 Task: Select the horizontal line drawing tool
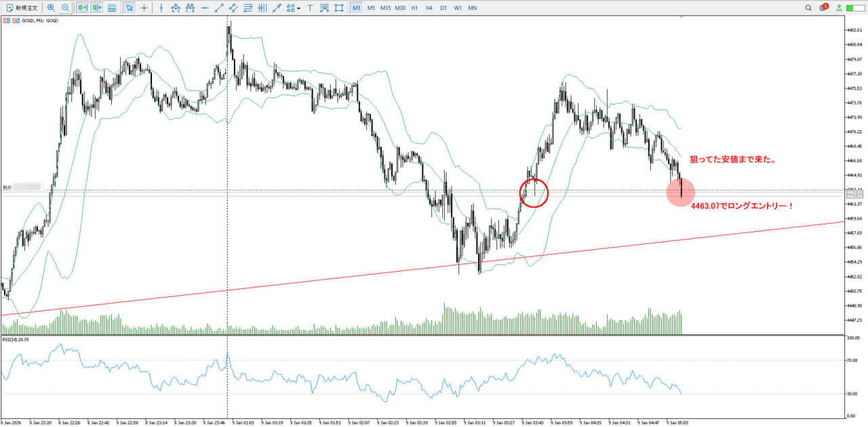click(205, 8)
